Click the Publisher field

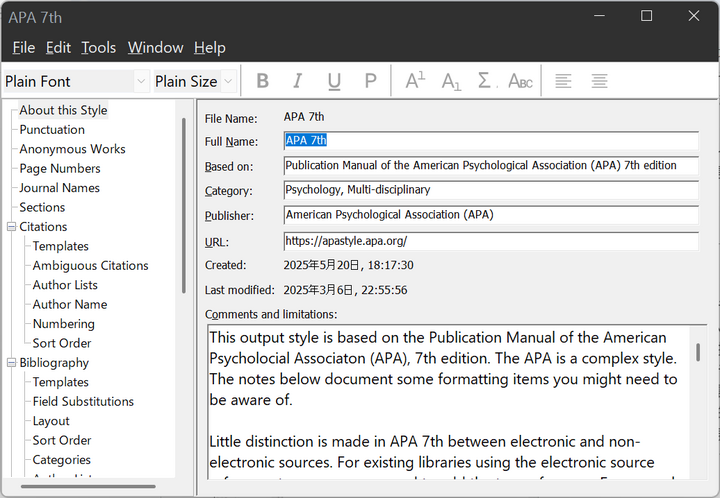coord(491,215)
